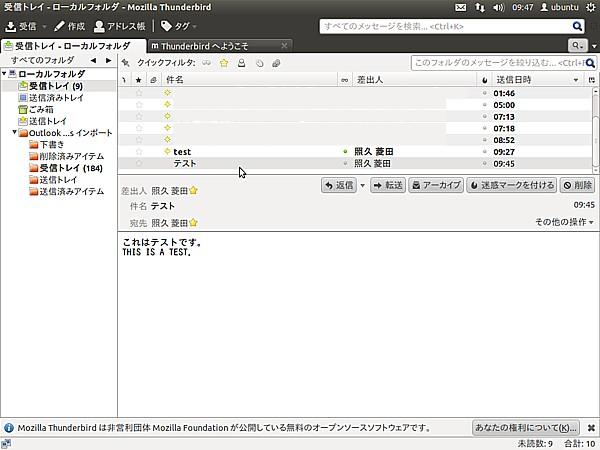Collapse the Outlook import folder node
Viewport: 600px width, 450px height.
pyautogui.click(x=14, y=132)
